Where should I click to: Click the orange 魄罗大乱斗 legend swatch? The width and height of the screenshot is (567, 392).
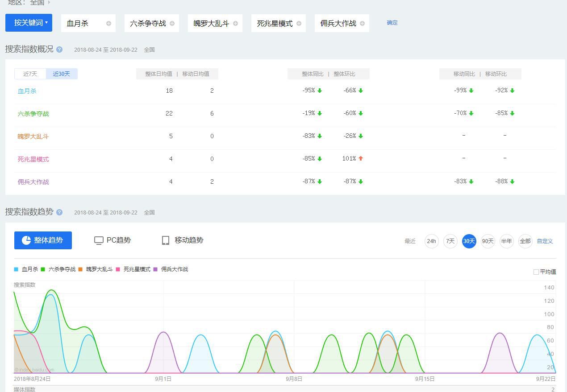coord(80,269)
